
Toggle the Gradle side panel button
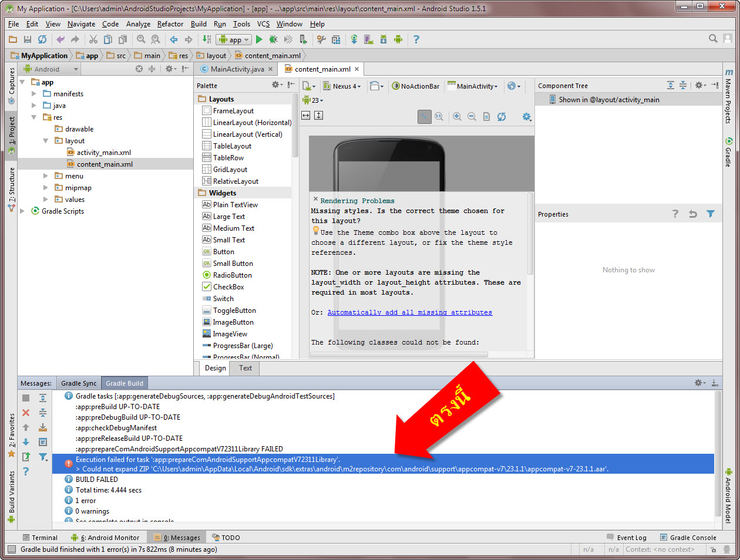click(x=728, y=153)
